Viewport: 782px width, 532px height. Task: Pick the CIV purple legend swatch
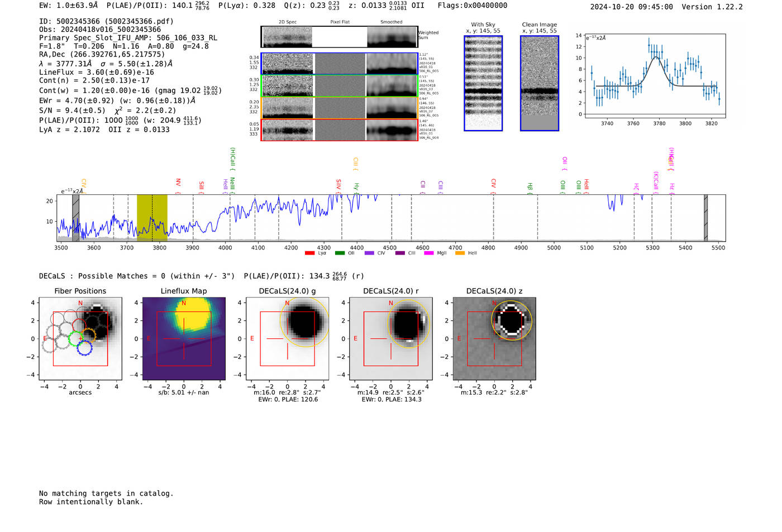369,253
